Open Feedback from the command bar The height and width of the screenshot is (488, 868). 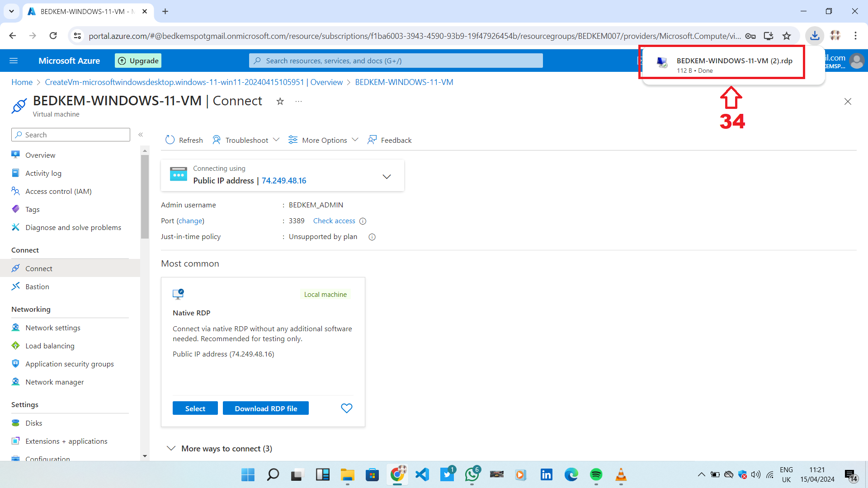click(x=390, y=140)
